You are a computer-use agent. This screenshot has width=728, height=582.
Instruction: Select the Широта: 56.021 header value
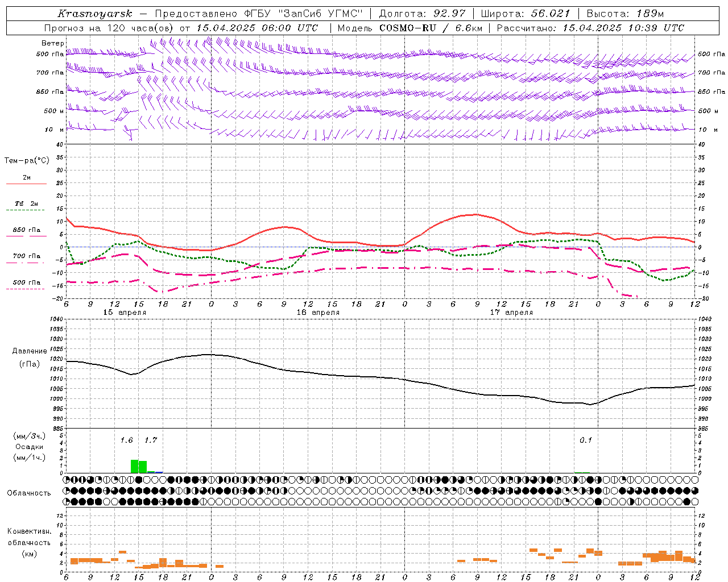click(526, 14)
